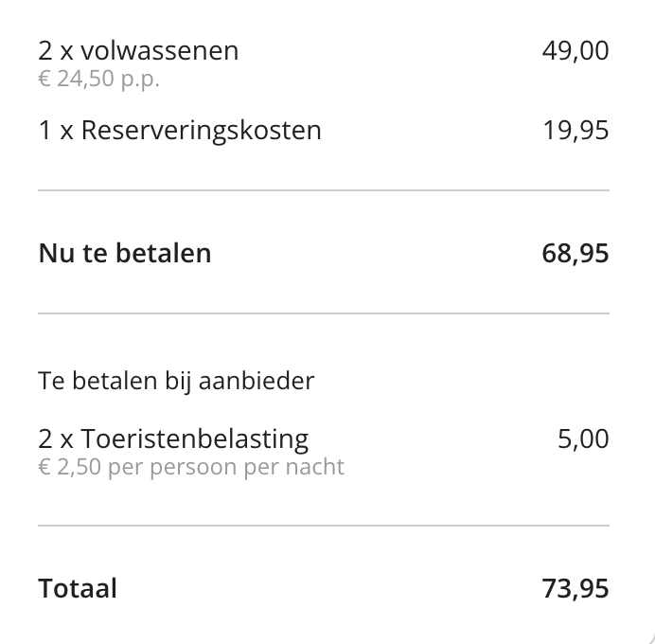Click the word "Toeristenbelasting"
Screen dimensions: 655x644
tap(195, 439)
